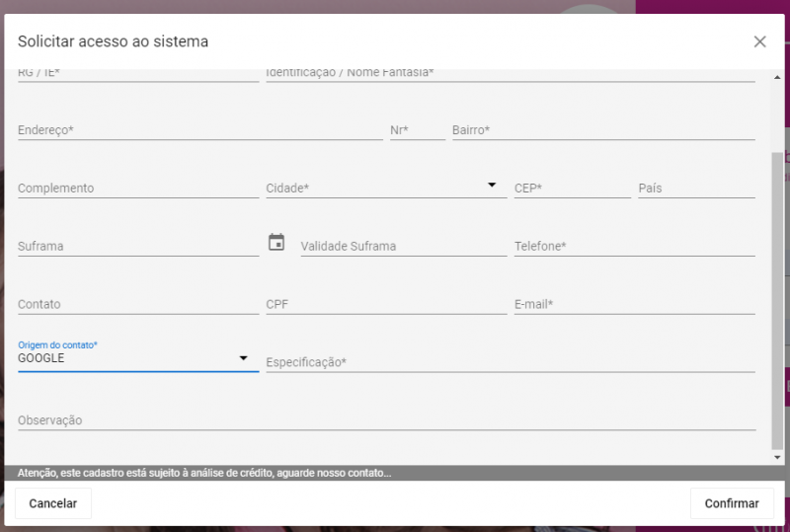Click the form's vertical scrollbar down arrow

click(x=777, y=458)
